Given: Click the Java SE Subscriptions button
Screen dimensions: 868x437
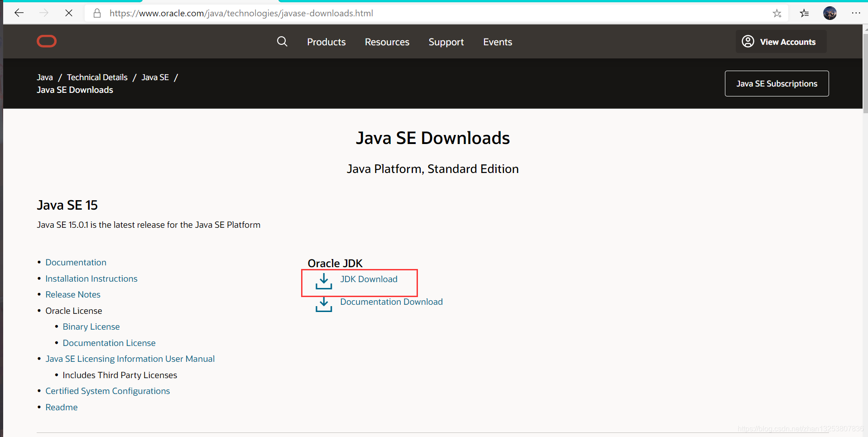Looking at the screenshot, I should pyautogui.click(x=777, y=83).
